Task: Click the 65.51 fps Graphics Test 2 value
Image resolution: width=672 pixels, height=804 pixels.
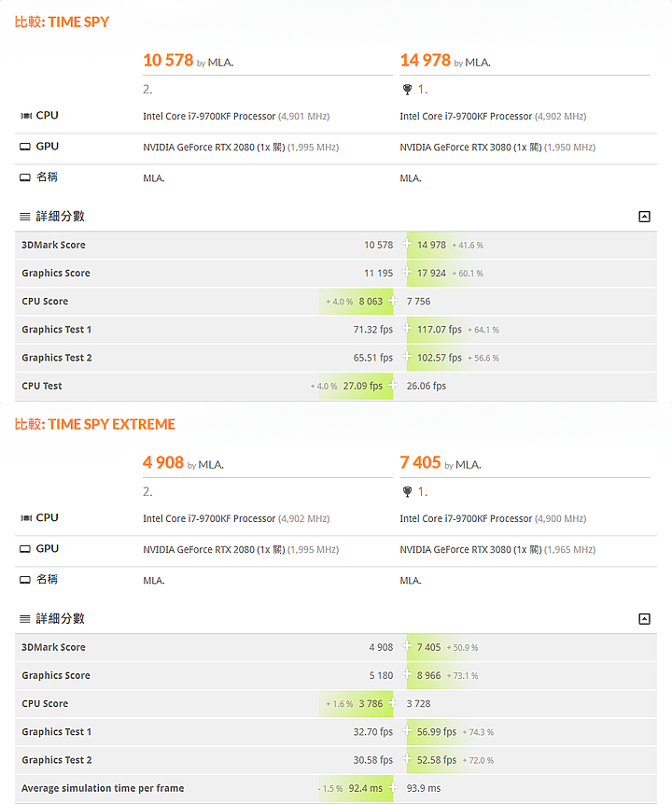Action: click(373, 358)
